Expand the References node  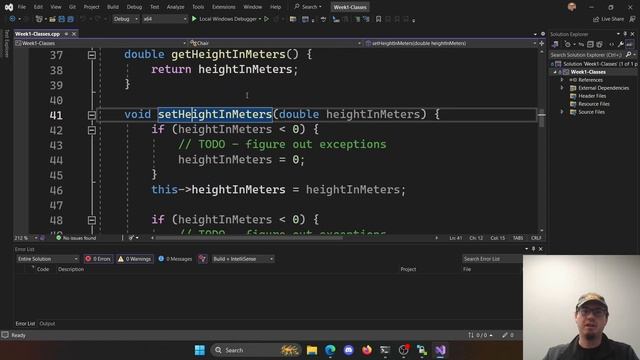[x=562, y=80]
